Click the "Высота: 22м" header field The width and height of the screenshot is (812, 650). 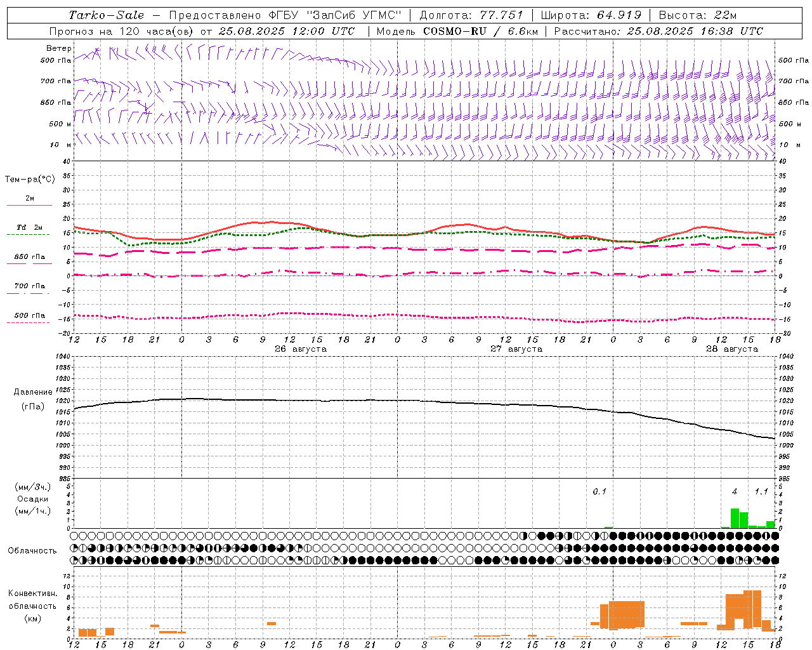[x=698, y=15]
